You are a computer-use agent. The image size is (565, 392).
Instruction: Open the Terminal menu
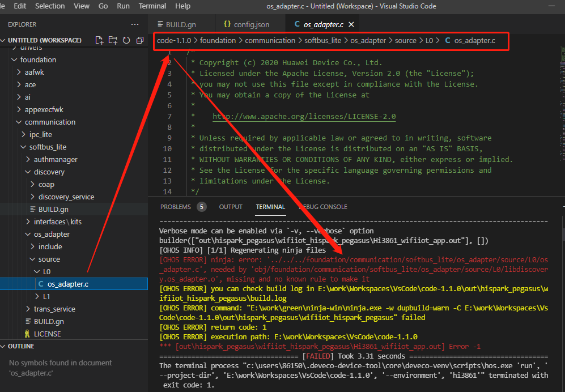click(x=152, y=6)
